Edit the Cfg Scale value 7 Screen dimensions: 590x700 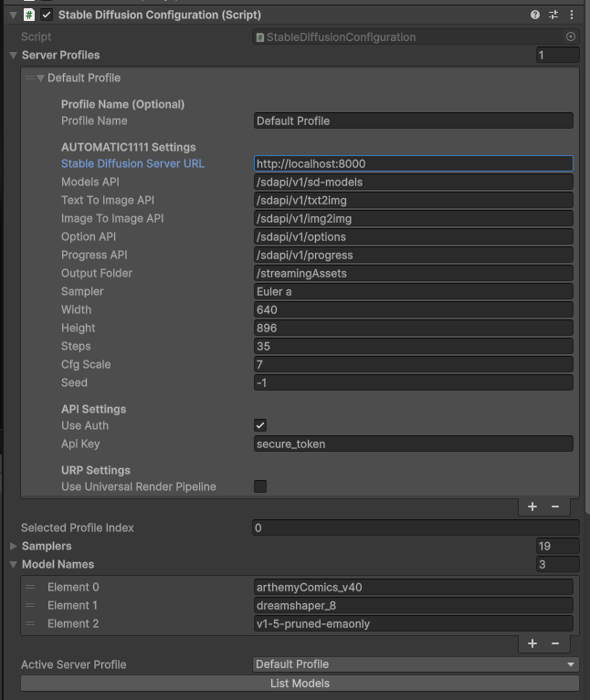point(414,364)
